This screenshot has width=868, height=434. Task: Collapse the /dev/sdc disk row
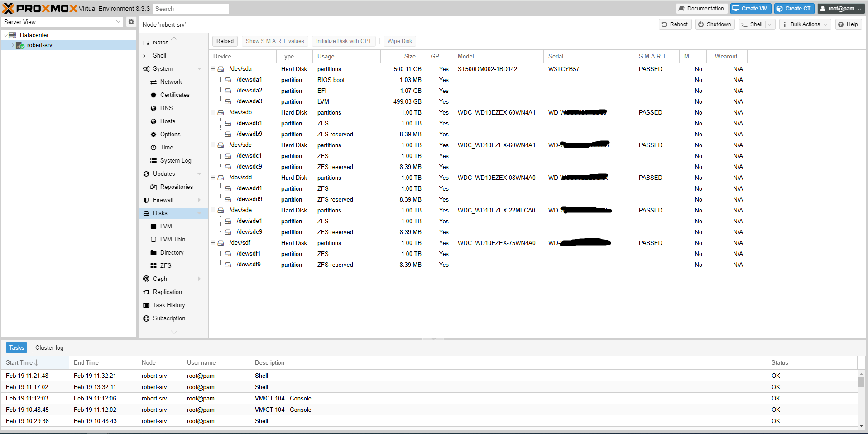(213, 145)
